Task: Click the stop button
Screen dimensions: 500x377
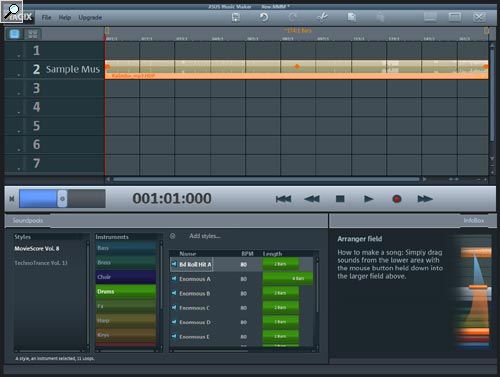Action: click(340, 199)
